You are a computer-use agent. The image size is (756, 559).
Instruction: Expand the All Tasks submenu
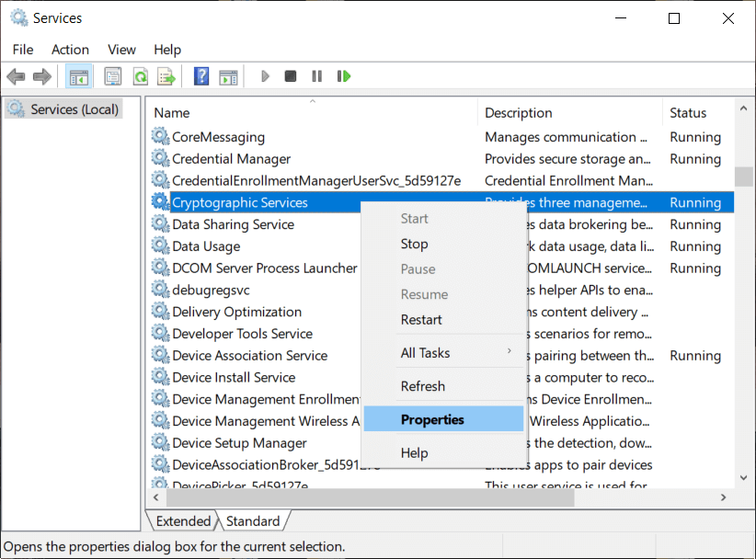[443, 353]
